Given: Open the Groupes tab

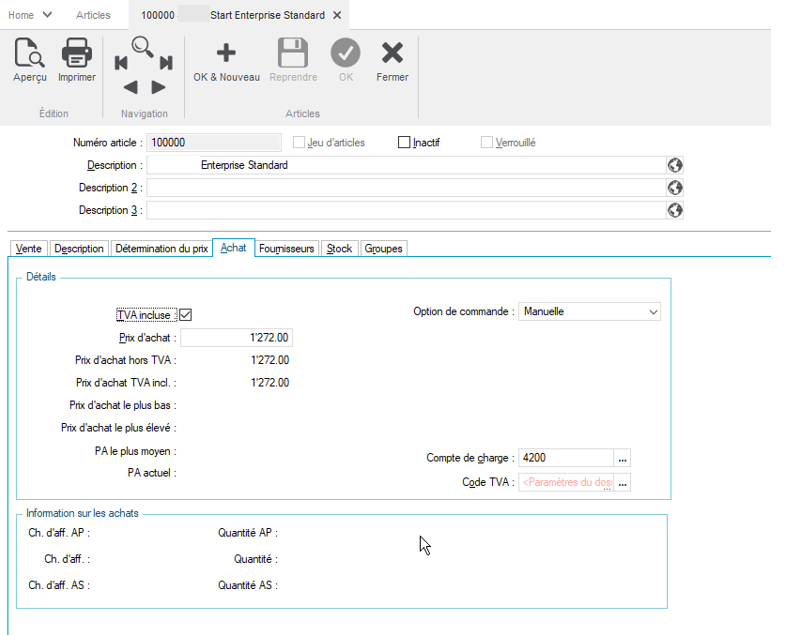Looking at the screenshot, I should click(x=383, y=249).
